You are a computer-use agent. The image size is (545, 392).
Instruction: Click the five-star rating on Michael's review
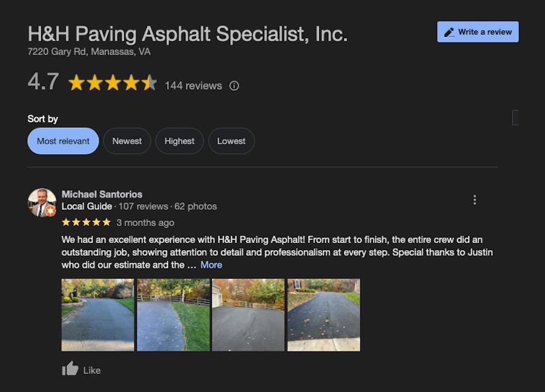pyautogui.click(x=86, y=222)
